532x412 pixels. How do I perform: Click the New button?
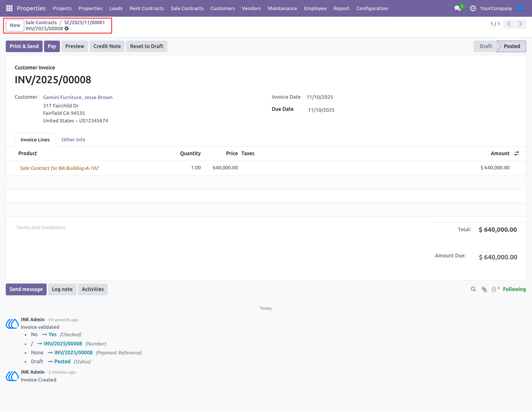click(x=15, y=25)
